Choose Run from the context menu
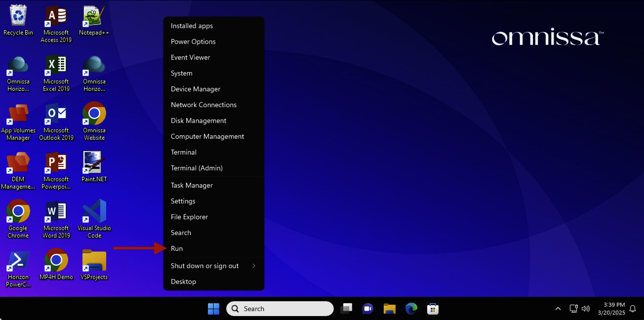Screen dimensions: 644x320 (177, 248)
